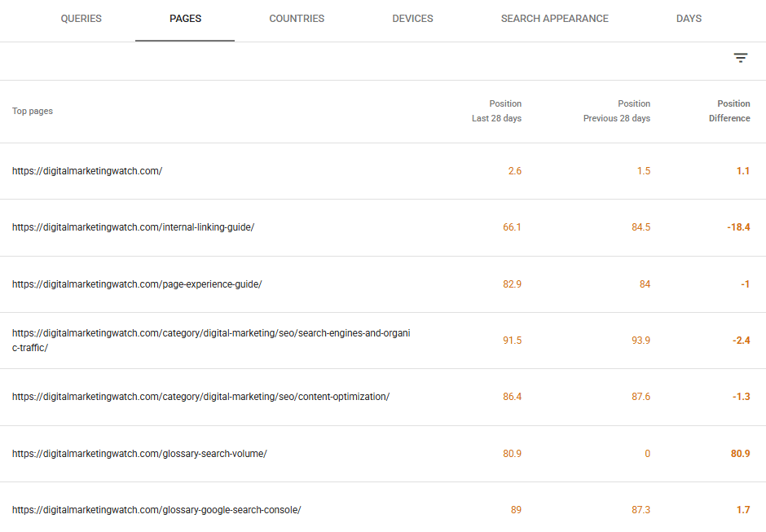Click the 89 position value
The image size is (766, 532).
point(516,510)
